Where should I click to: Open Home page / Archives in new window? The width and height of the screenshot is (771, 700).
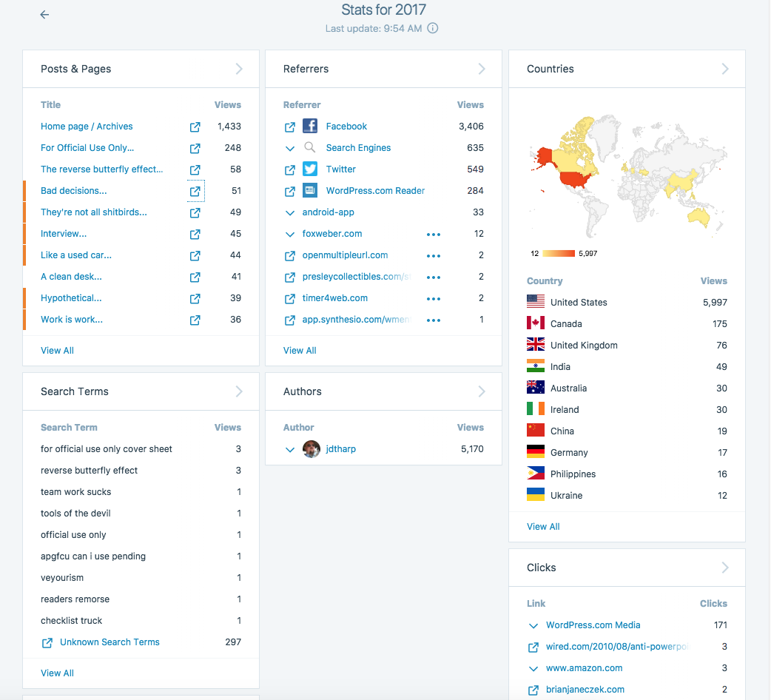tap(195, 127)
